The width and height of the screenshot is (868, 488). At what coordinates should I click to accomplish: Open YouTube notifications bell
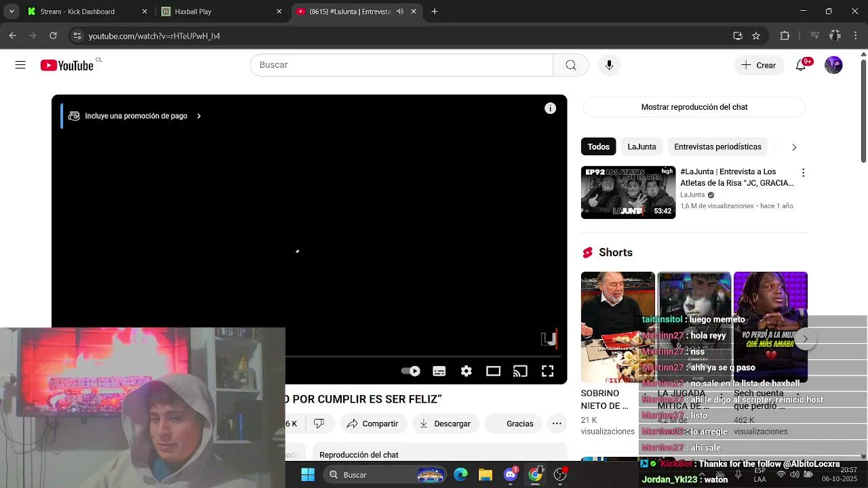[x=801, y=65]
